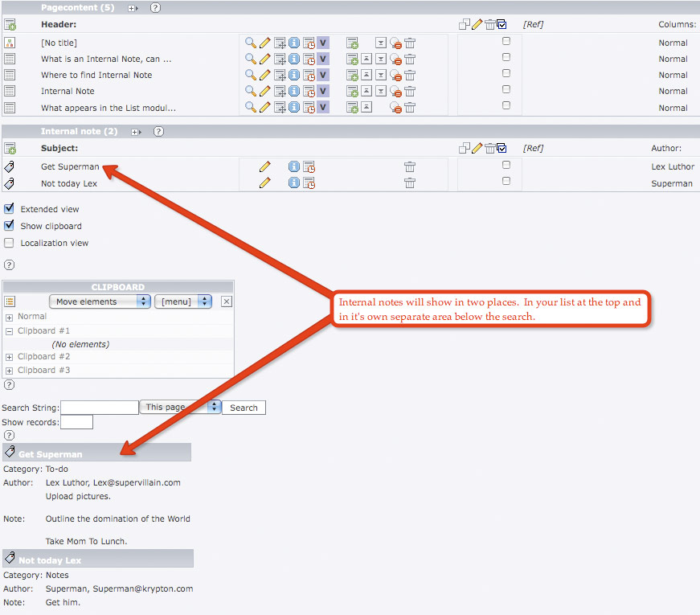700x615 pixels.
Task: Open the help icon next to Pagecontent title
Action: [155, 8]
